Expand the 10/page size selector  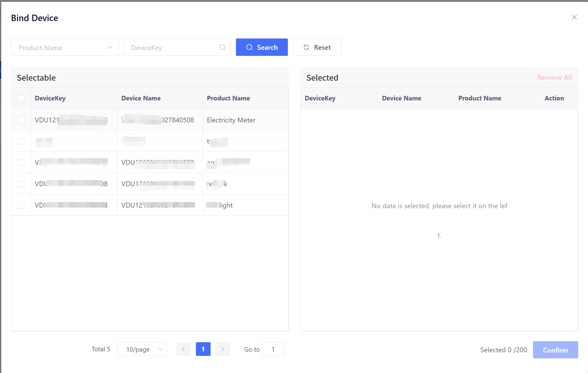point(142,349)
